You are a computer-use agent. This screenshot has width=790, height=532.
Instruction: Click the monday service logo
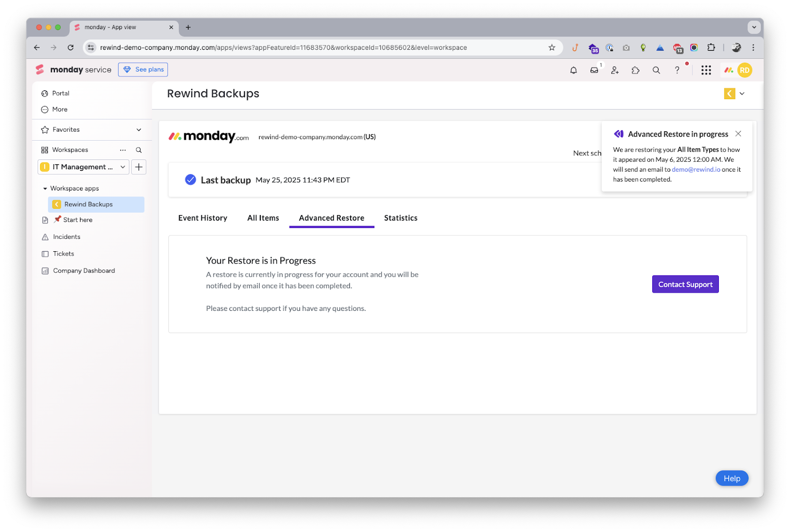click(74, 70)
